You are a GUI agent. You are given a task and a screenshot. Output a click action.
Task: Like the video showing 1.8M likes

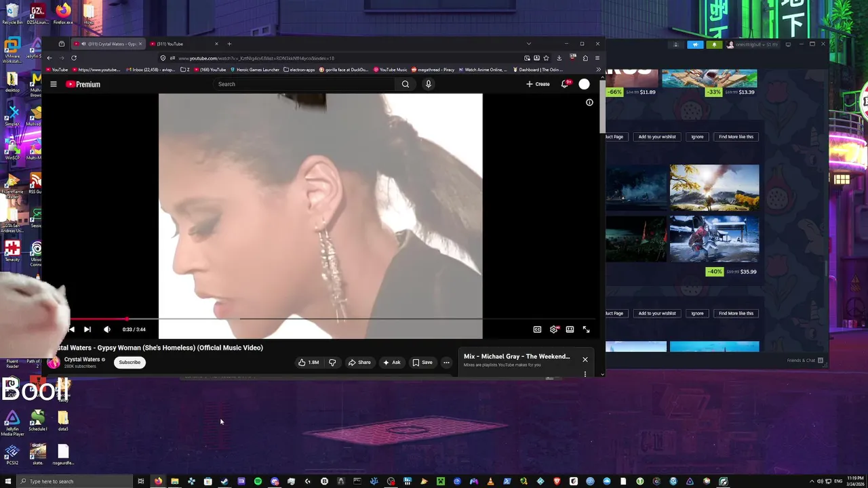[x=309, y=363]
